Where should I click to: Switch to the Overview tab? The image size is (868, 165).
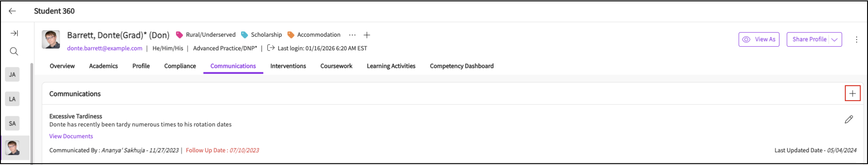[62, 66]
